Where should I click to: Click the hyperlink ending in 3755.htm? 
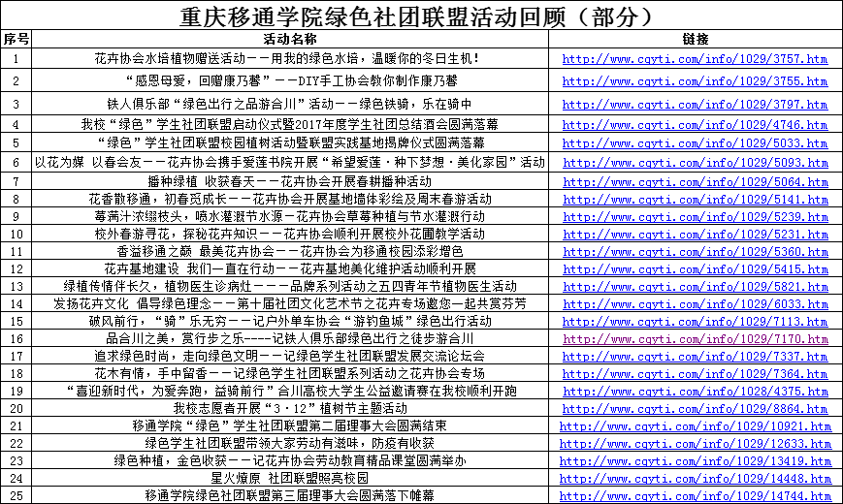(696, 81)
